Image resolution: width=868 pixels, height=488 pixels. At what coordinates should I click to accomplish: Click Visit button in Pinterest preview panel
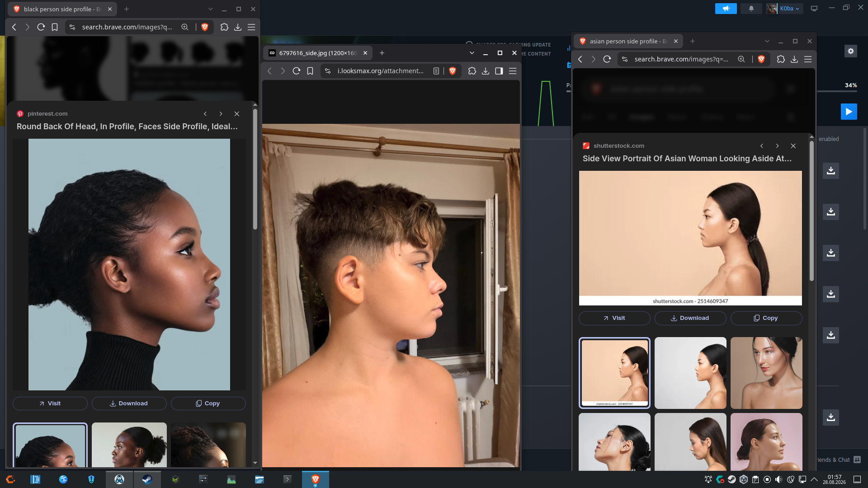point(50,404)
